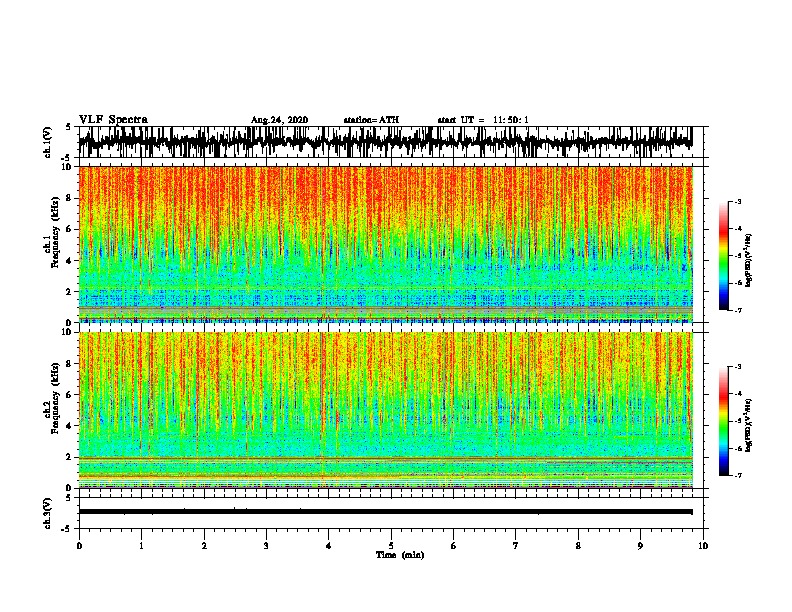Screen dimensions: 792x612
Task: Click the time axis tick label "10"
Action: [x=703, y=546]
